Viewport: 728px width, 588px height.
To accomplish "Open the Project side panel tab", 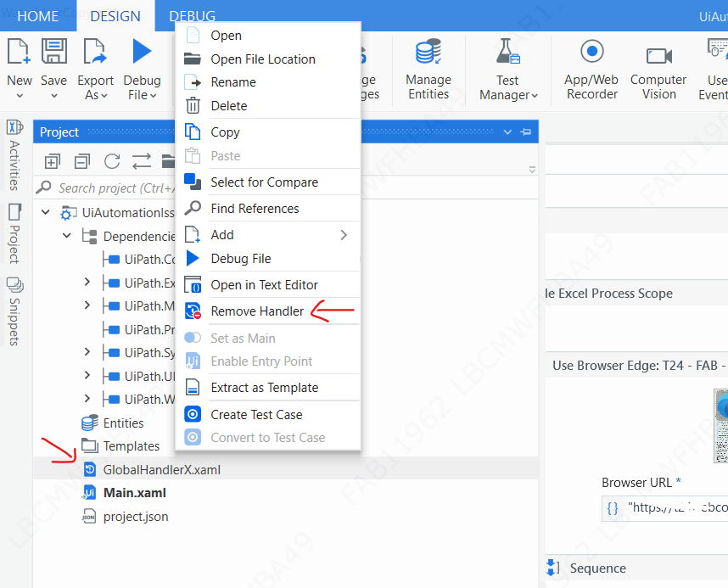I will [x=15, y=233].
